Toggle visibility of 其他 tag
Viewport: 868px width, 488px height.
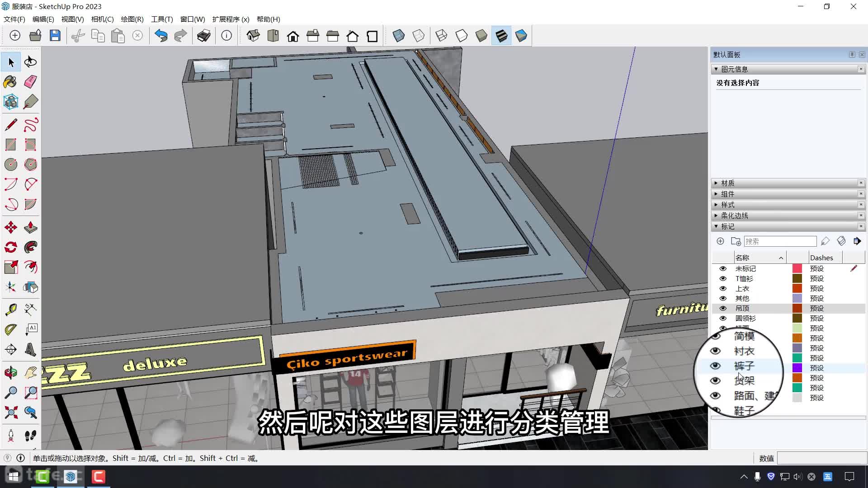pyautogui.click(x=723, y=298)
